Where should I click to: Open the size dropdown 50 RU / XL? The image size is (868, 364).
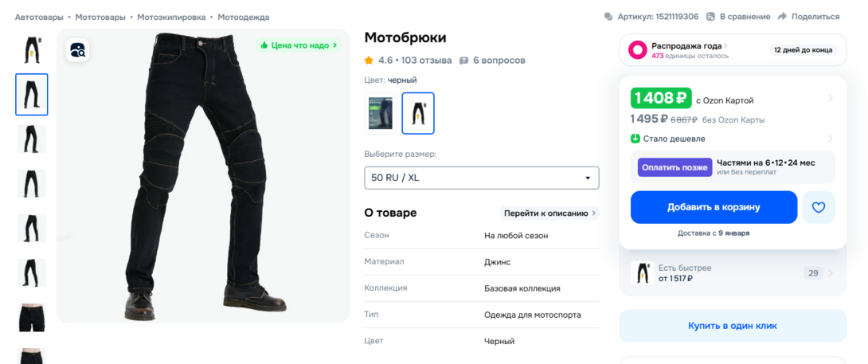(x=482, y=178)
